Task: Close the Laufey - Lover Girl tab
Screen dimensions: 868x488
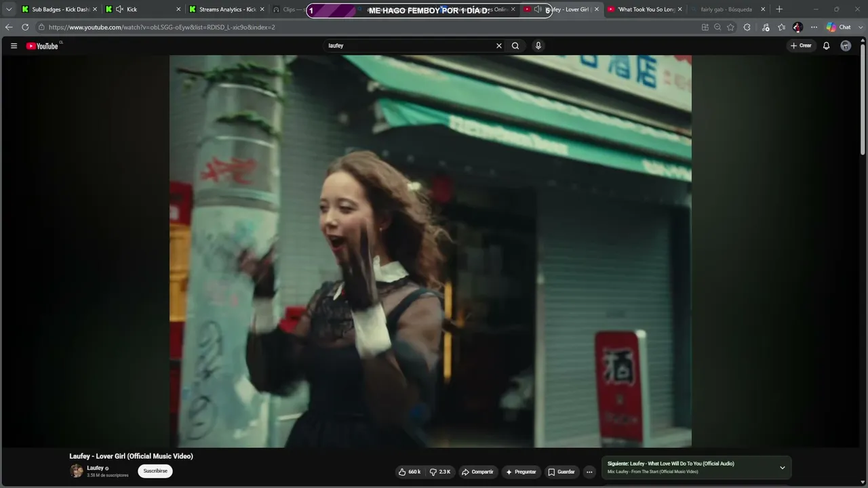Action: [x=597, y=9]
